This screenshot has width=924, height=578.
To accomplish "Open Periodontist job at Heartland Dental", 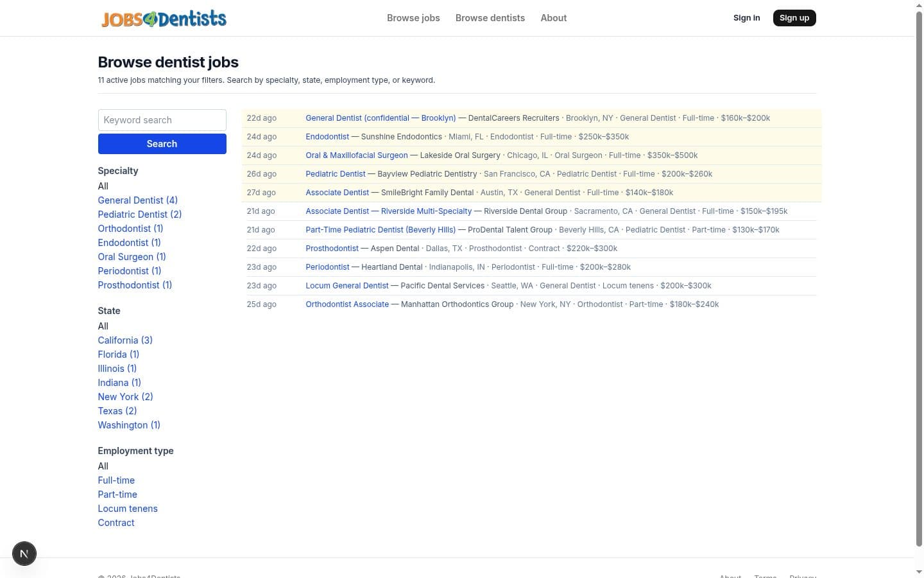I will pos(327,267).
